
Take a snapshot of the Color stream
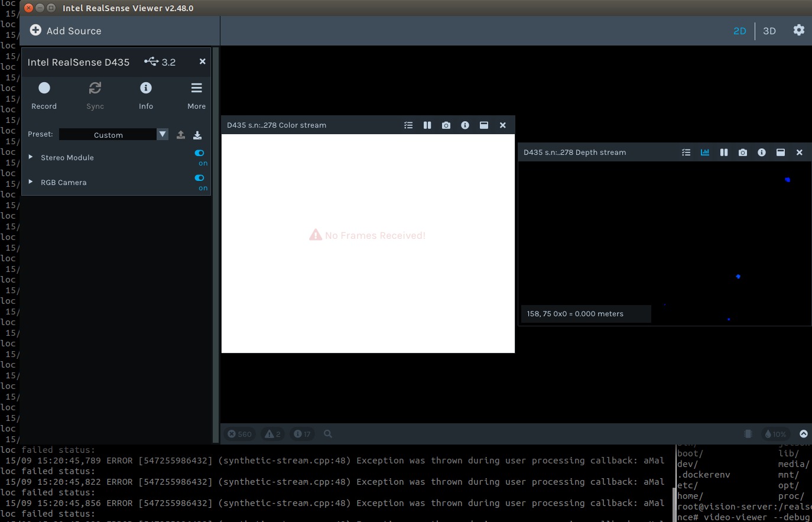[446, 125]
